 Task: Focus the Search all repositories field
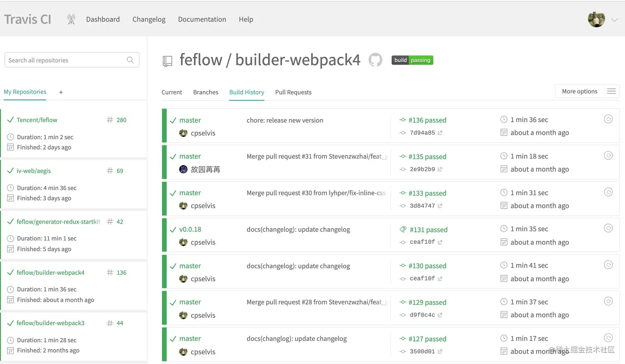point(72,60)
